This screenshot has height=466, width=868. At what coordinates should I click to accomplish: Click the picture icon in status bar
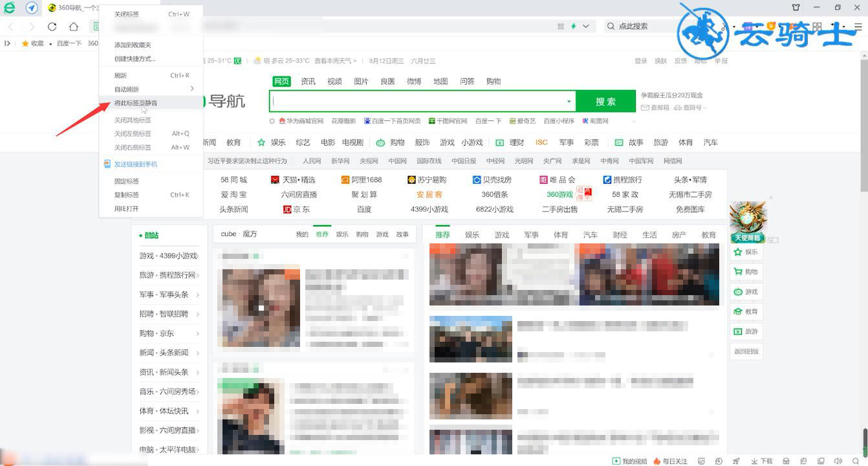pyautogui.click(x=702, y=461)
